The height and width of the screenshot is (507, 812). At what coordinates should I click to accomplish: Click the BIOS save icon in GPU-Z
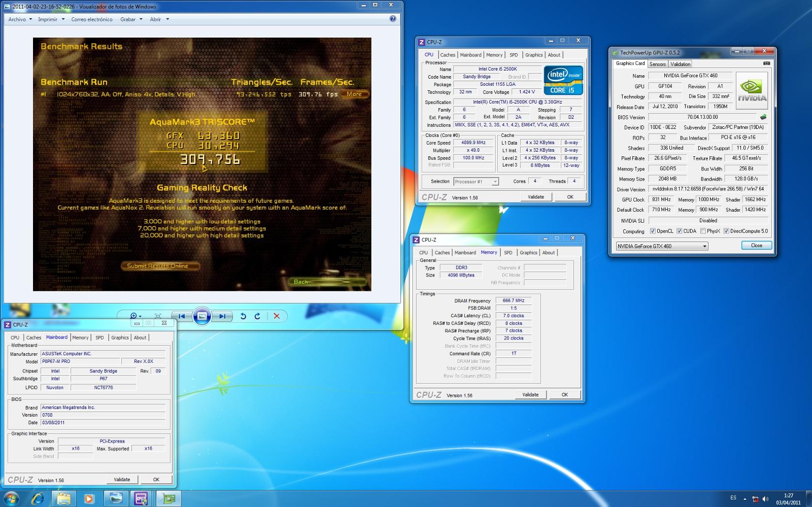(x=763, y=117)
